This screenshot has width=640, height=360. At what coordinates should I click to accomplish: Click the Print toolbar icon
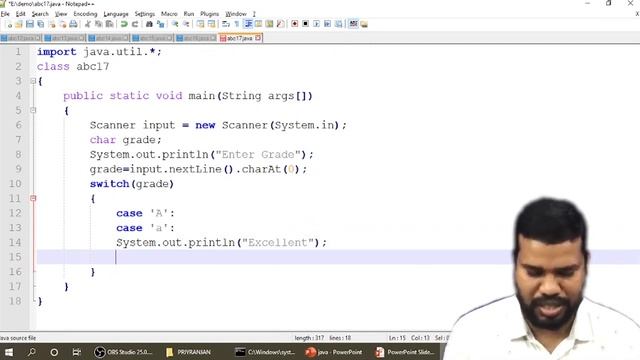73,24
